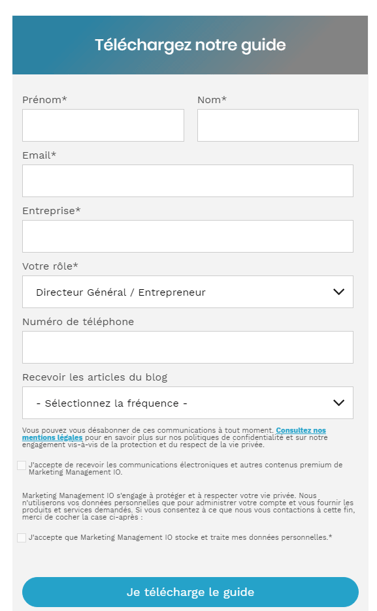Open the 'Sélectionnez la fréquence' dropdown
The image size is (377, 611).
(x=188, y=403)
